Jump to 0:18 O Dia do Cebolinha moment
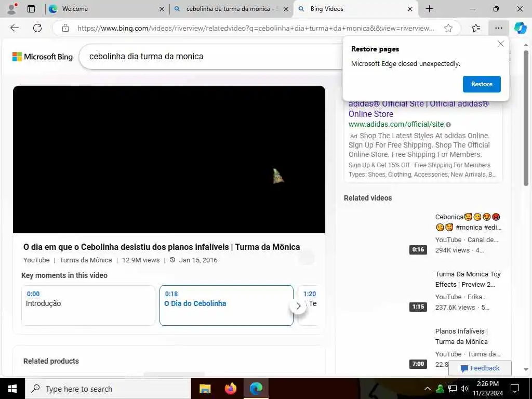532x399 pixels. (227, 305)
